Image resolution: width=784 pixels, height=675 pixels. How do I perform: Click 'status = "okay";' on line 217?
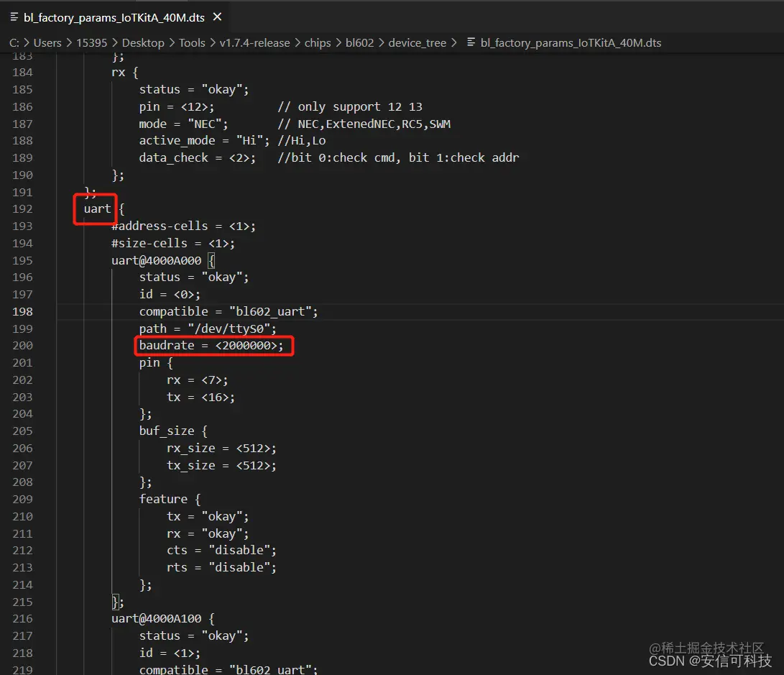coord(193,636)
